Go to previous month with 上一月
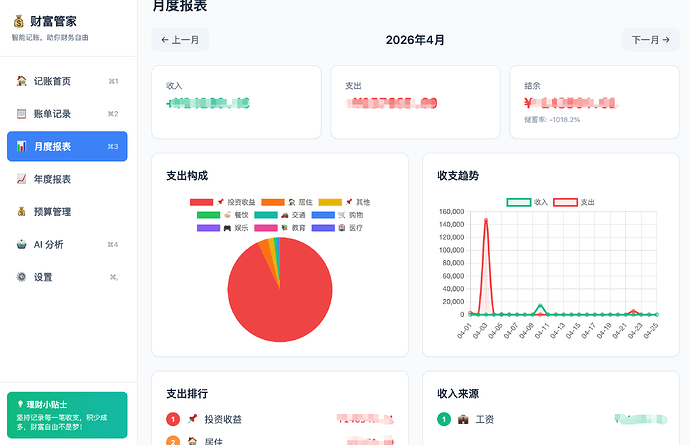Image resolution: width=690 pixels, height=445 pixels. [180, 40]
